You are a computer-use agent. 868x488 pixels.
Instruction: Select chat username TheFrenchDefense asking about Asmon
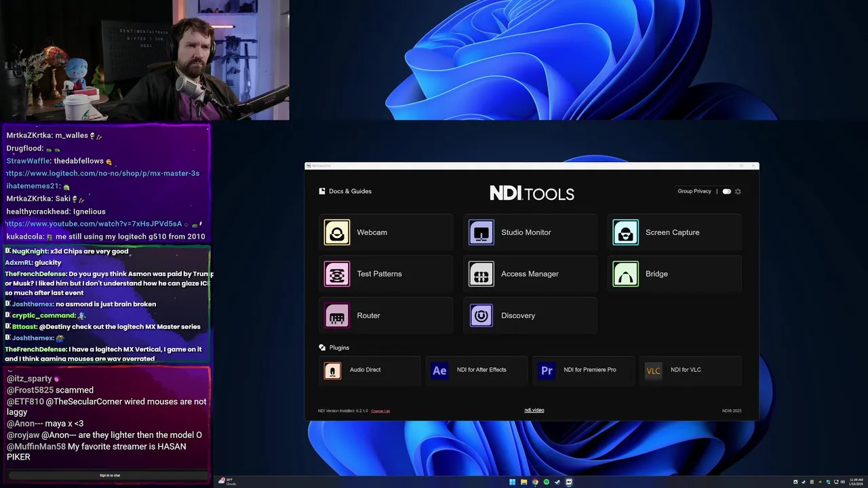(35, 274)
